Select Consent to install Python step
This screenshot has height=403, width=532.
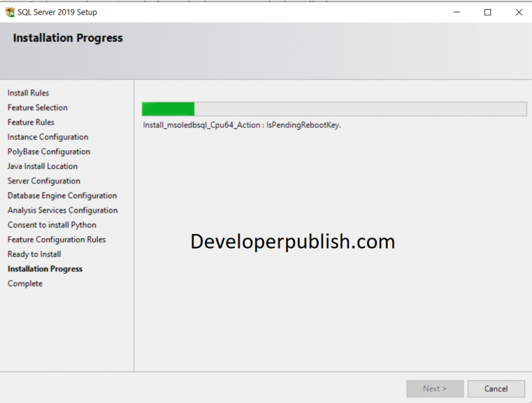coord(52,225)
